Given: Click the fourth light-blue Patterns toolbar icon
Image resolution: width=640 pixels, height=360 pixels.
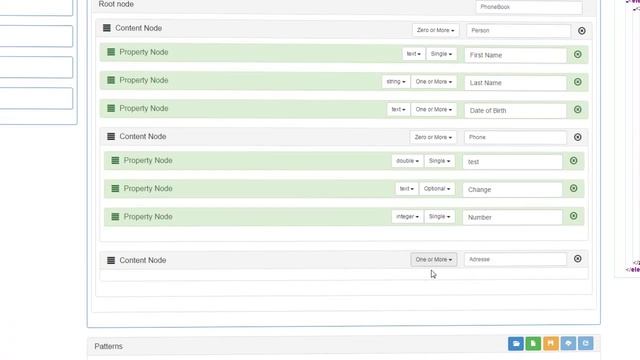Looking at the screenshot, I should point(568,344).
